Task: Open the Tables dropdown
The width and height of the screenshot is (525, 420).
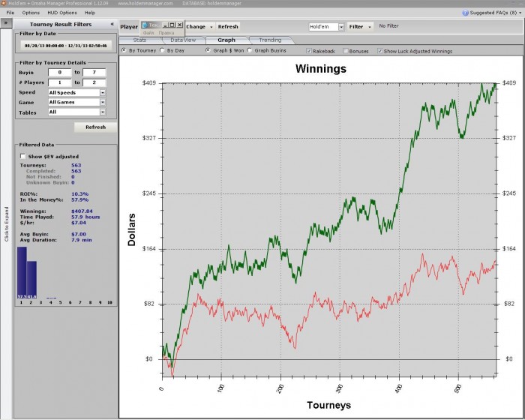Action: [103, 112]
